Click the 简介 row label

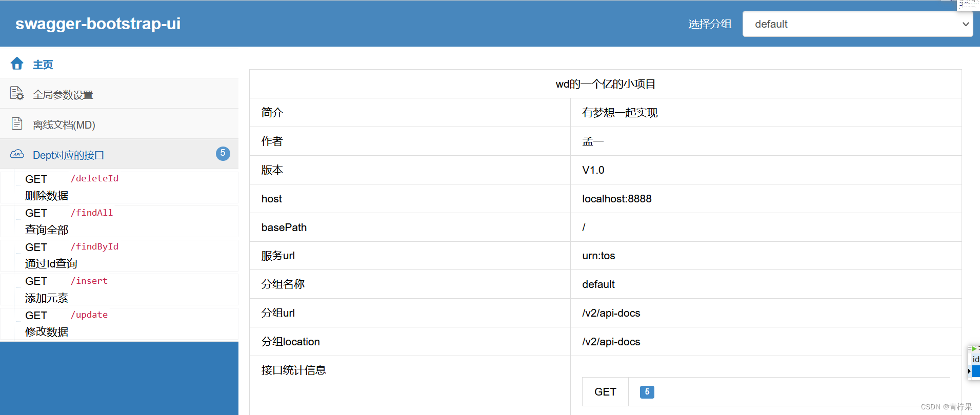[x=272, y=113]
